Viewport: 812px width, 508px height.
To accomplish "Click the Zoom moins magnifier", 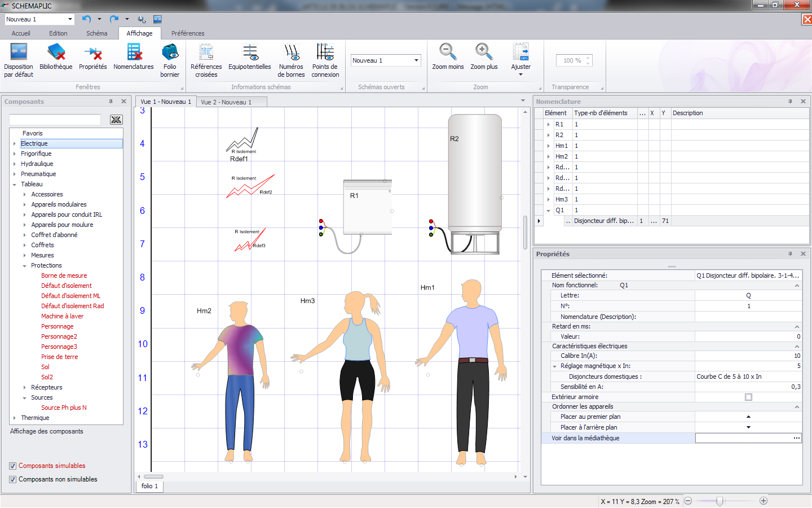I will tap(448, 52).
